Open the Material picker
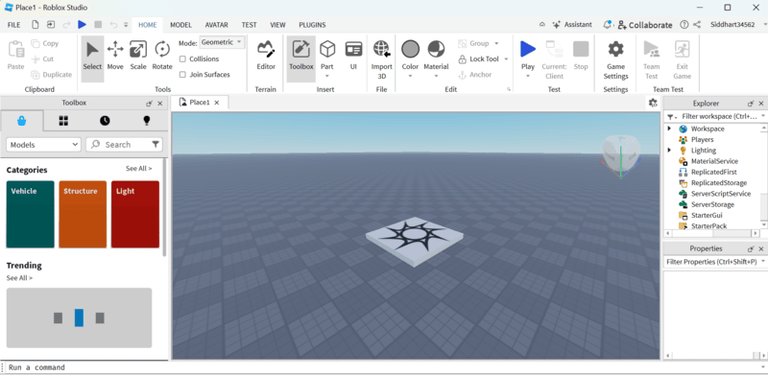 click(436, 55)
